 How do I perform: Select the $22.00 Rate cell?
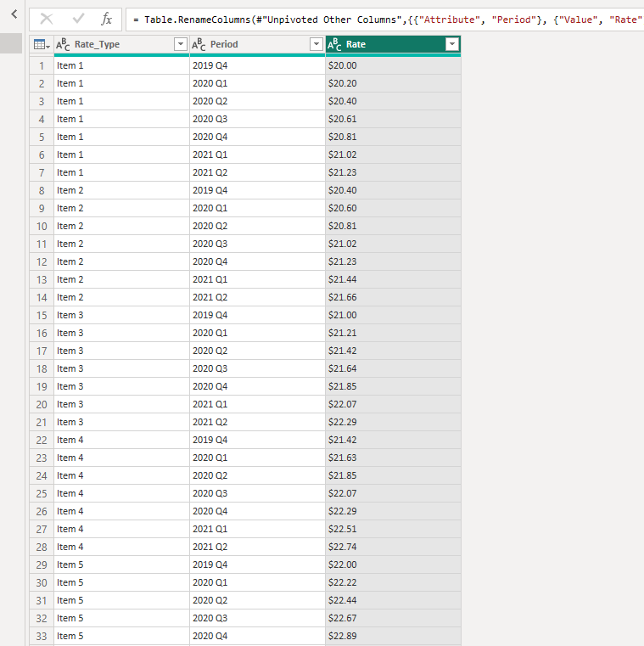[393, 565]
